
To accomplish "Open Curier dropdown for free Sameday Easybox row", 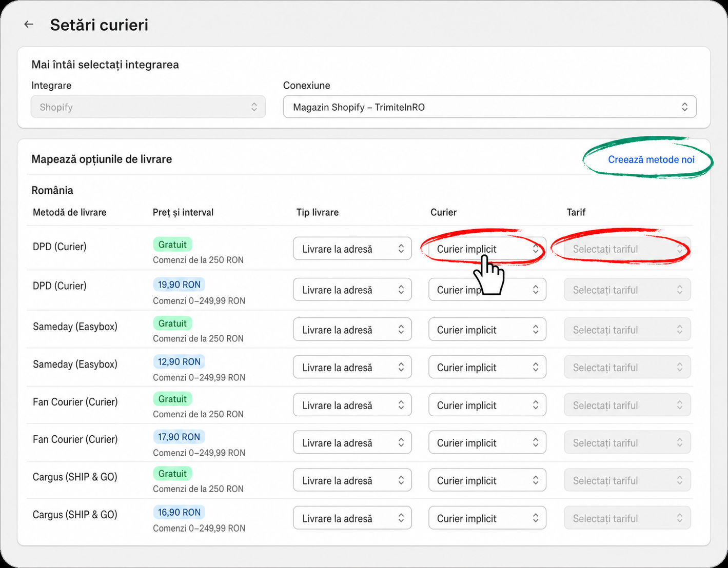I will (x=487, y=330).
